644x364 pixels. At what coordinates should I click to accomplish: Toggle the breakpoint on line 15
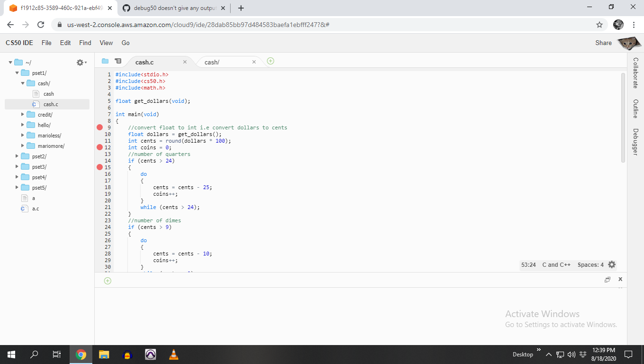click(99, 167)
